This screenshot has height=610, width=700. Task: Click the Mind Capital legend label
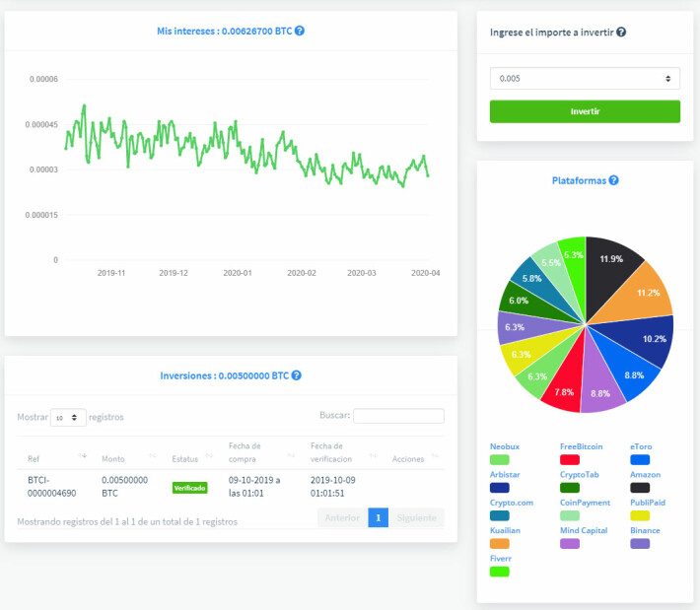[x=584, y=530]
